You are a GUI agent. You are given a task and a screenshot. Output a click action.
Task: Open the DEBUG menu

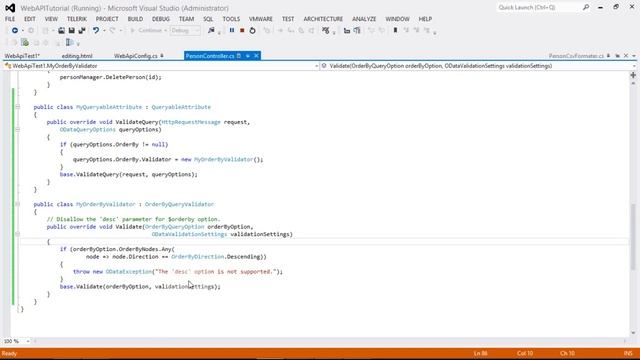click(161, 19)
